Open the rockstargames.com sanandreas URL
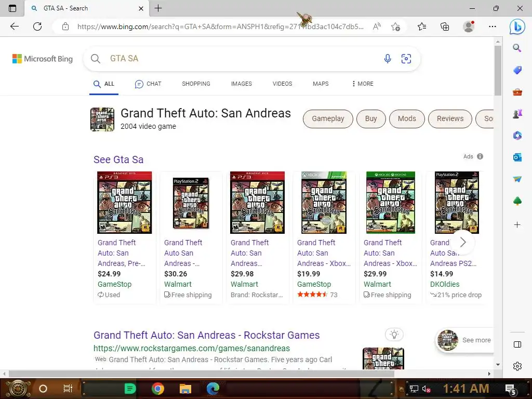532x399 pixels. tap(191, 349)
